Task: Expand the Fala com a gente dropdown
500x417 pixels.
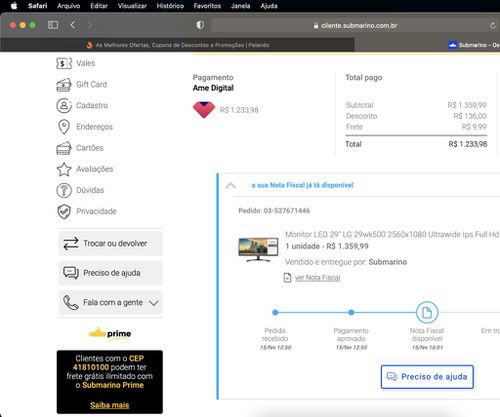Action: (111, 303)
